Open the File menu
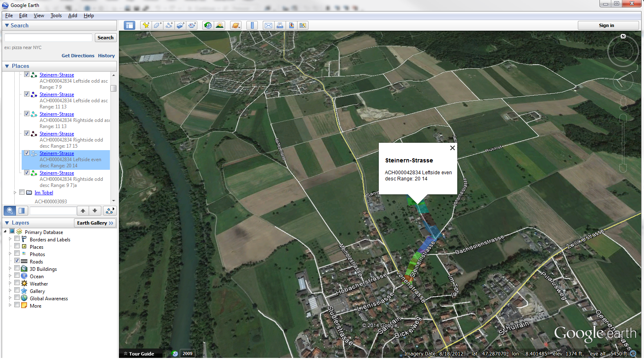This screenshot has width=644, height=360. [x=9, y=16]
